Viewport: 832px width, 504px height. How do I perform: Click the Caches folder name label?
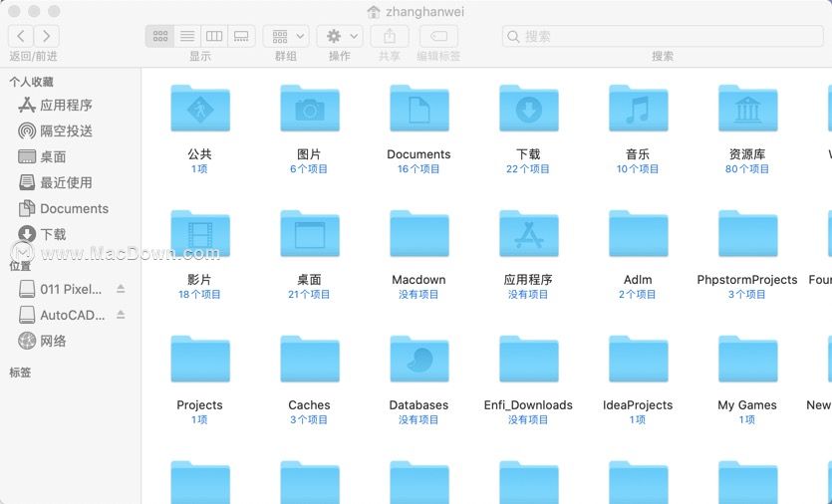tap(309, 405)
